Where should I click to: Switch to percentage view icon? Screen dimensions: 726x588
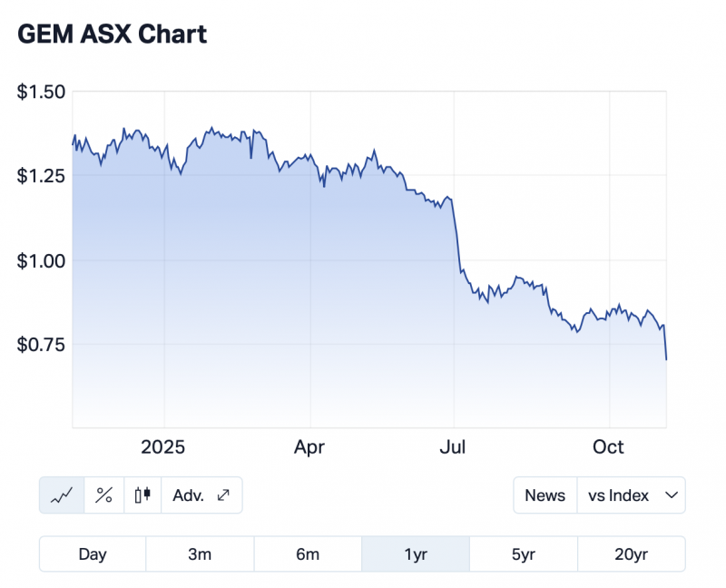click(104, 495)
